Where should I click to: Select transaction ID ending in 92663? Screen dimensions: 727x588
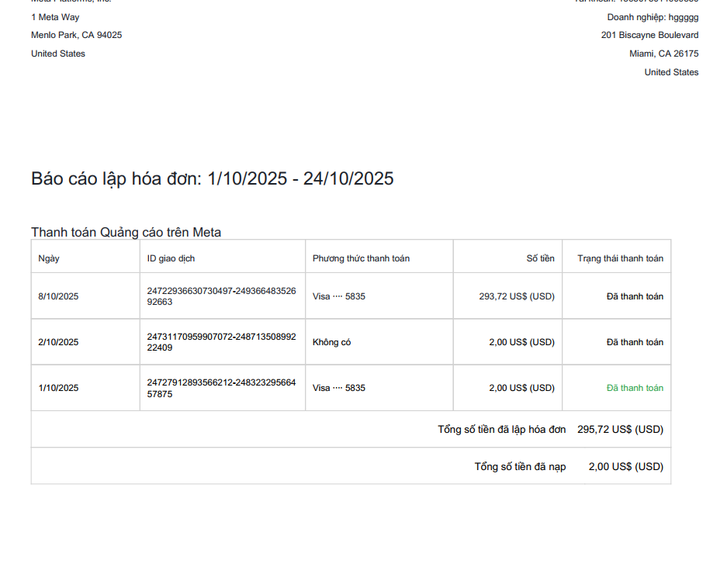222,296
